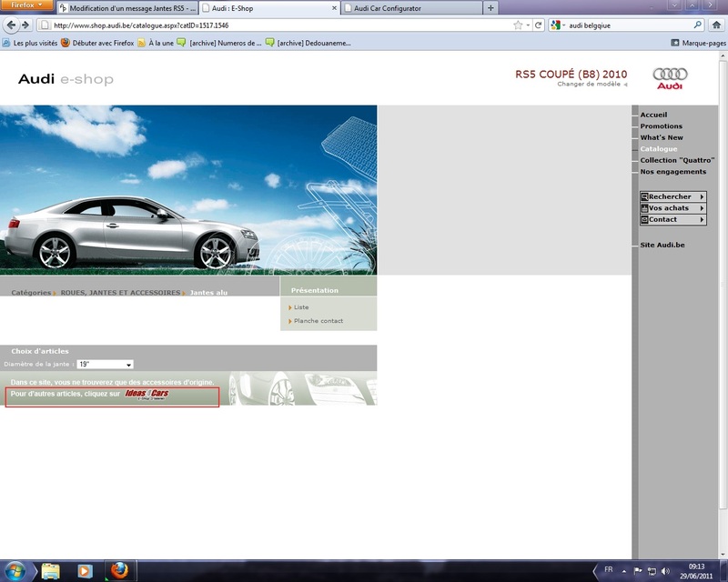Bookmark page with the star icon
Screen dimensions: 728x582
pos(518,25)
